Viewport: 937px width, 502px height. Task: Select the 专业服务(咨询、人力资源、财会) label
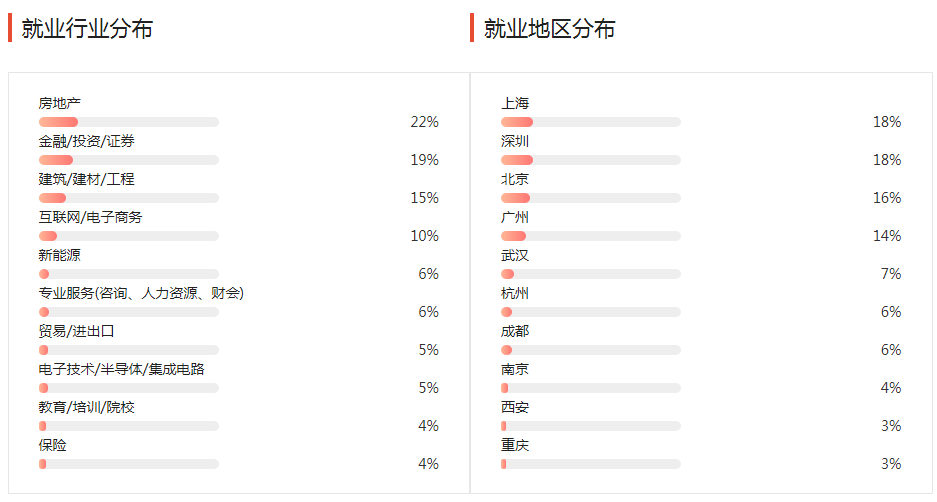[x=141, y=293]
